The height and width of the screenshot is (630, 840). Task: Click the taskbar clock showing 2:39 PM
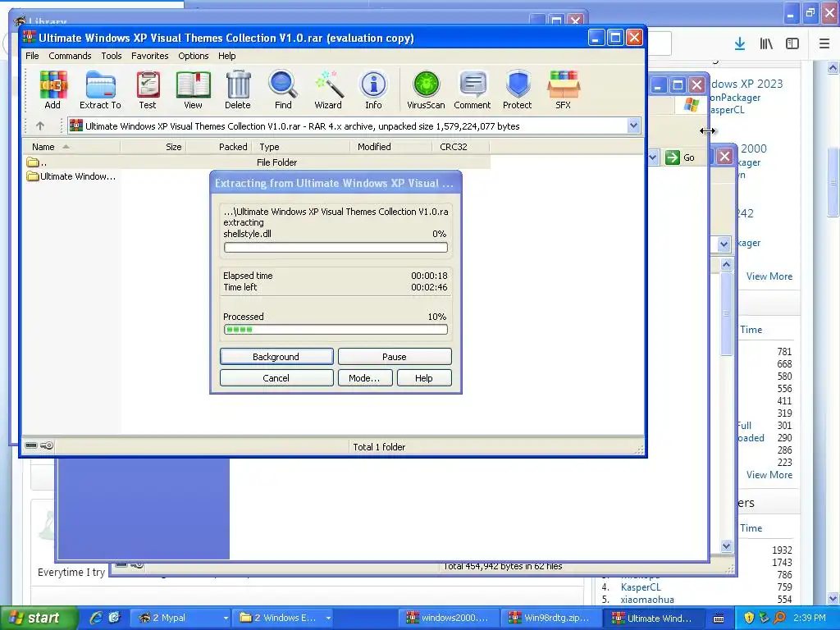coord(810,618)
